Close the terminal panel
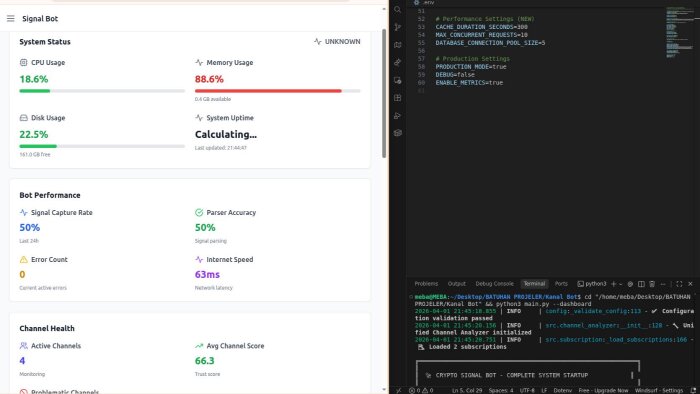700x394 pixels. (690, 284)
